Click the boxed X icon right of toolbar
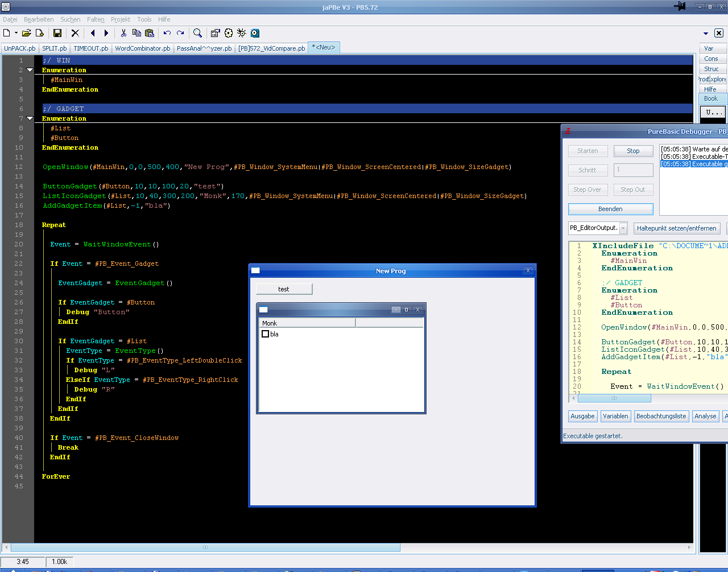This screenshot has width=728, height=572. [x=719, y=33]
